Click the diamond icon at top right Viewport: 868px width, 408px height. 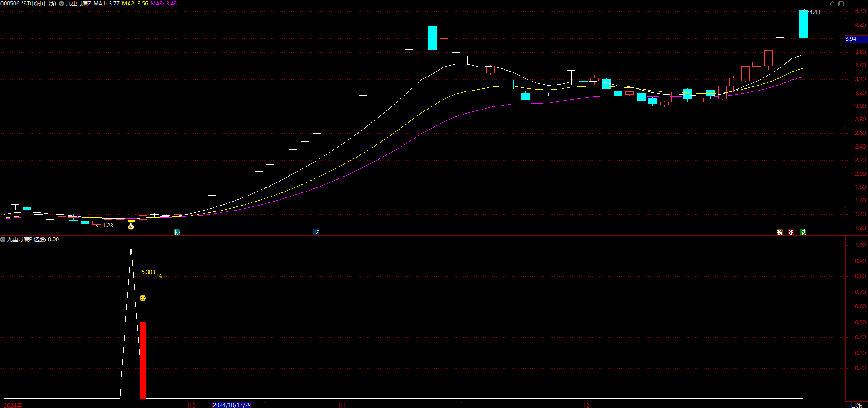[832, 4]
